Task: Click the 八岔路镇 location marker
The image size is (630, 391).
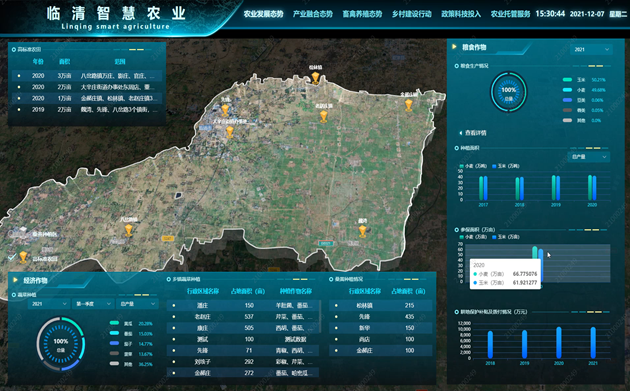Action: click(x=128, y=230)
